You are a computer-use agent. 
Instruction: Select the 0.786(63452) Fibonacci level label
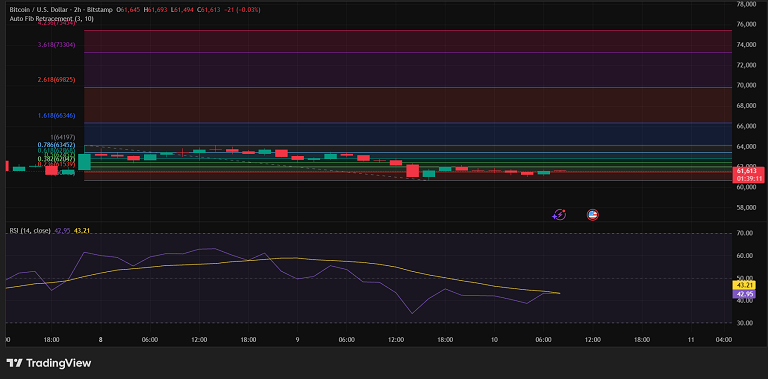56,145
